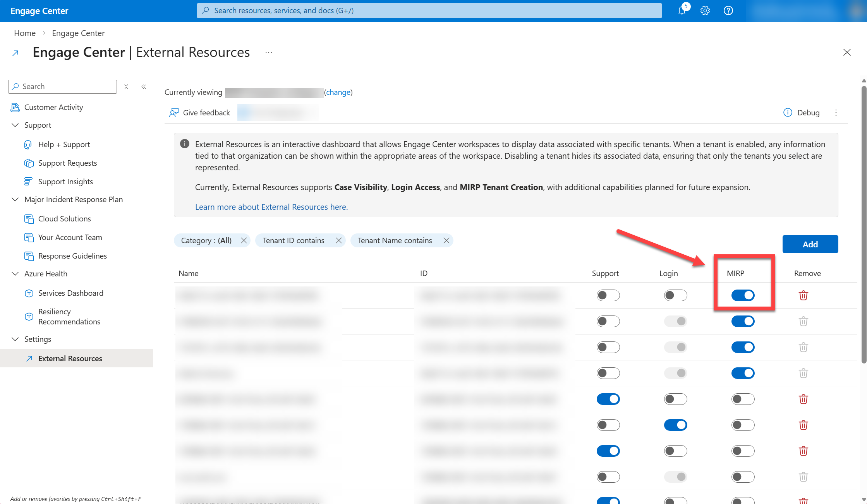867x504 pixels.
Task: Turn off Support switch in the fifth tenant row
Action: pyautogui.click(x=608, y=399)
